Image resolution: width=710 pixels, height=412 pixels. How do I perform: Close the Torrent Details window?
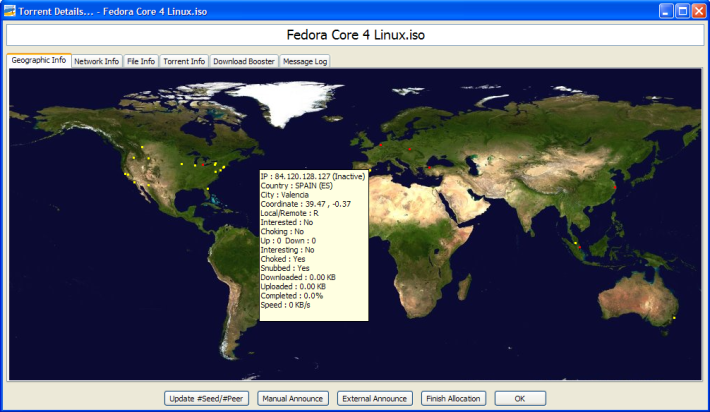[699, 11]
